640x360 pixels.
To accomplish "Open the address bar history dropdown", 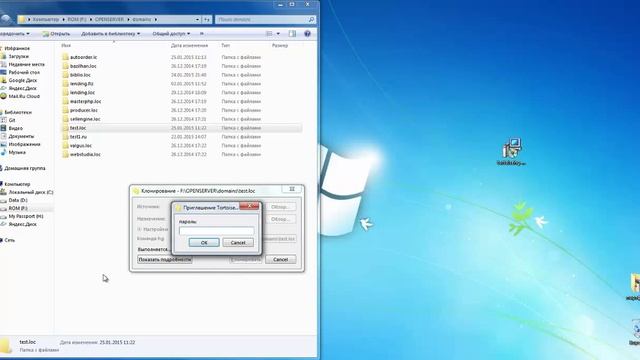I will 197,19.
